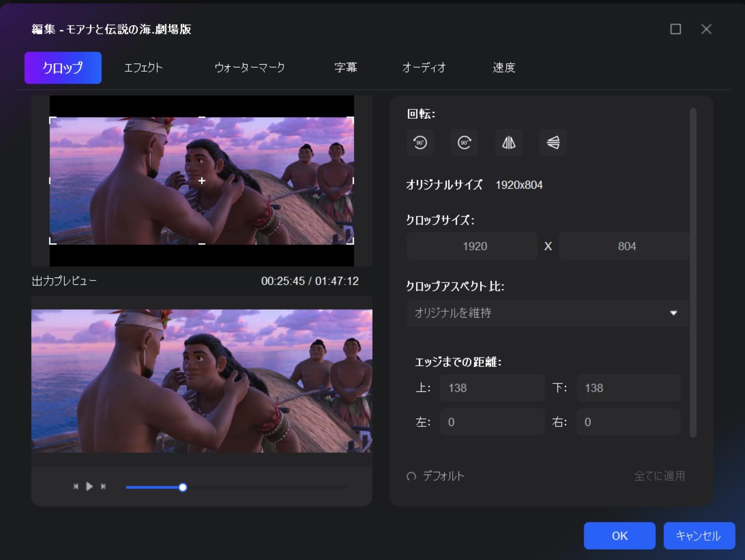Skip to next frame
Viewport: 745px width, 560px height.
[103, 486]
